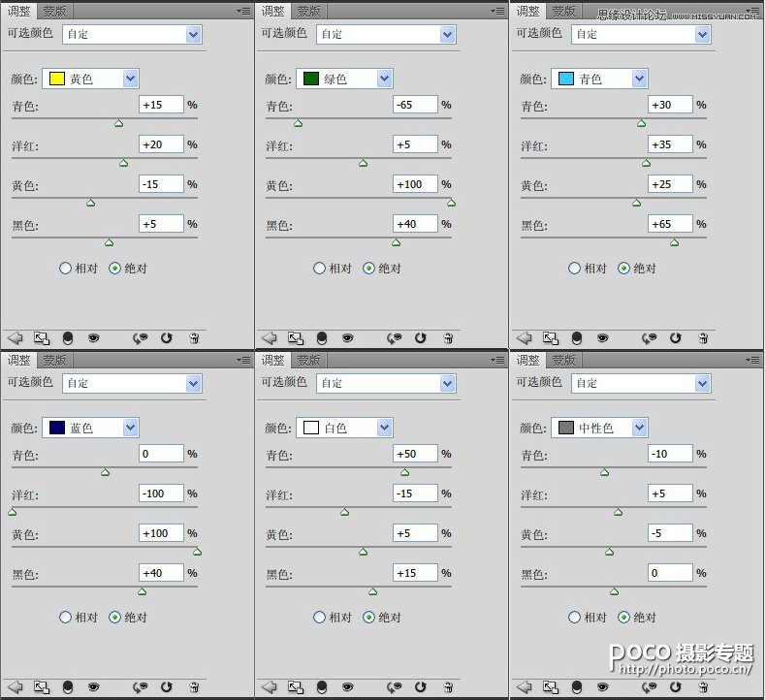Viewport: 766px width, 700px height.
Task: Click clip-to-layer icon in white (白色) panel
Action: tap(296, 687)
